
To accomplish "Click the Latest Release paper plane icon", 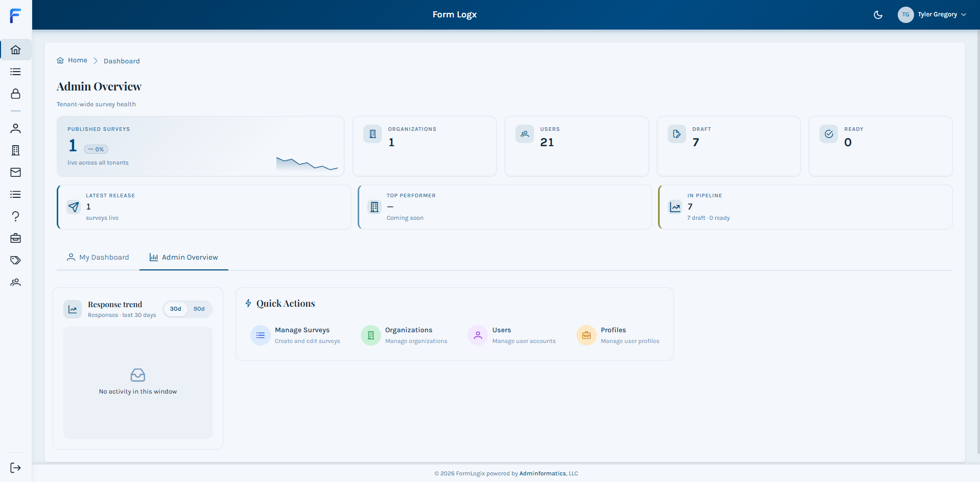I will click(74, 207).
